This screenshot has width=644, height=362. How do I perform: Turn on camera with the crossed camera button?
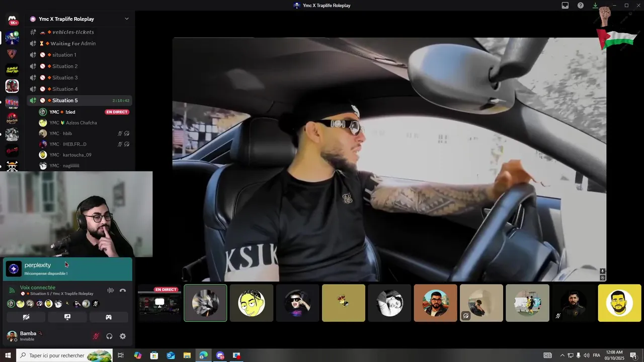point(26,317)
